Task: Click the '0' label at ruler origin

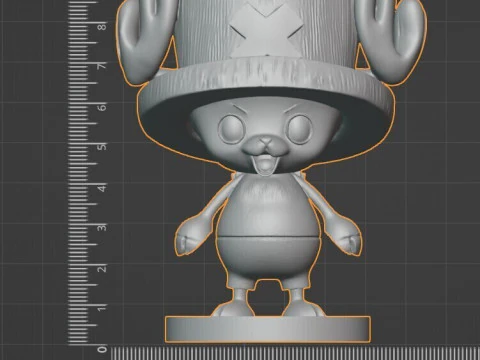Action: tap(102, 349)
